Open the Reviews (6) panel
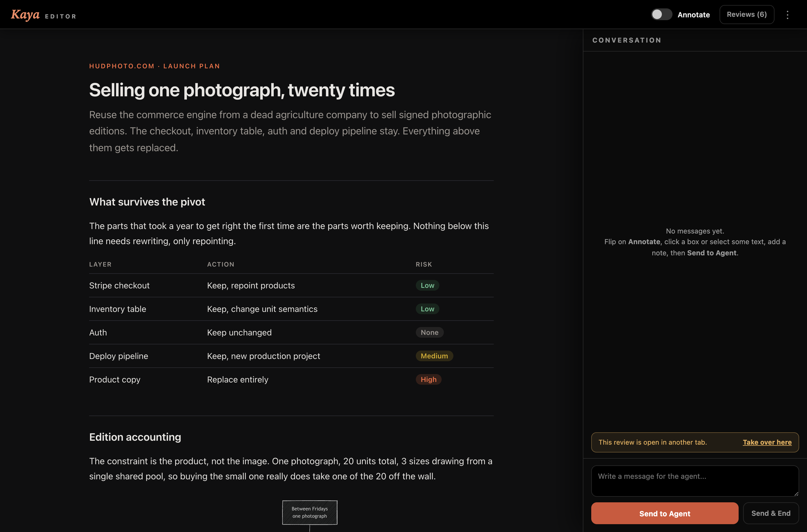 746,15
